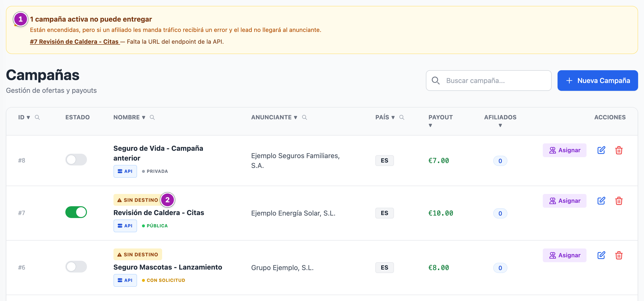
Task: Delete campaign #8 with the trash icon
Action: [x=619, y=150]
